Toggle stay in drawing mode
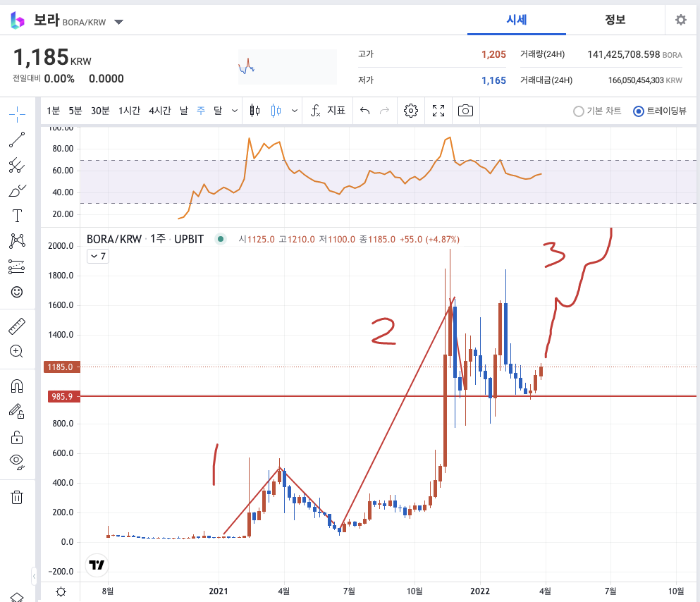 pyautogui.click(x=17, y=411)
